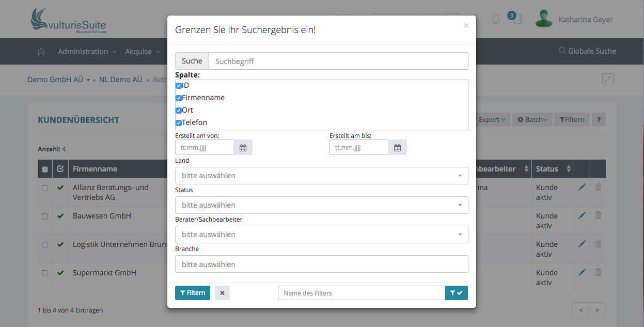Click the edit pencil for Bauwesen GmbH

582,215
